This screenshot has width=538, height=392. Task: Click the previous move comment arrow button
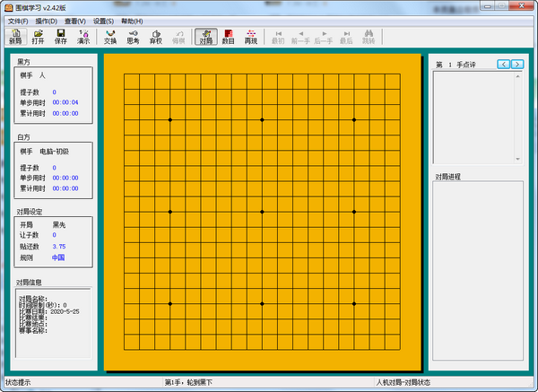click(503, 64)
